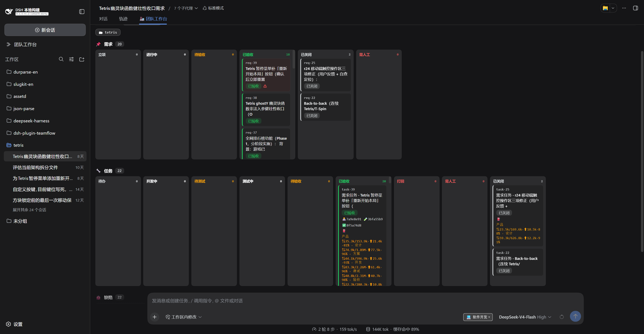644x334 pixels.
Task: Open the folder app chooser dropdown arrow
Action: [613, 8]
